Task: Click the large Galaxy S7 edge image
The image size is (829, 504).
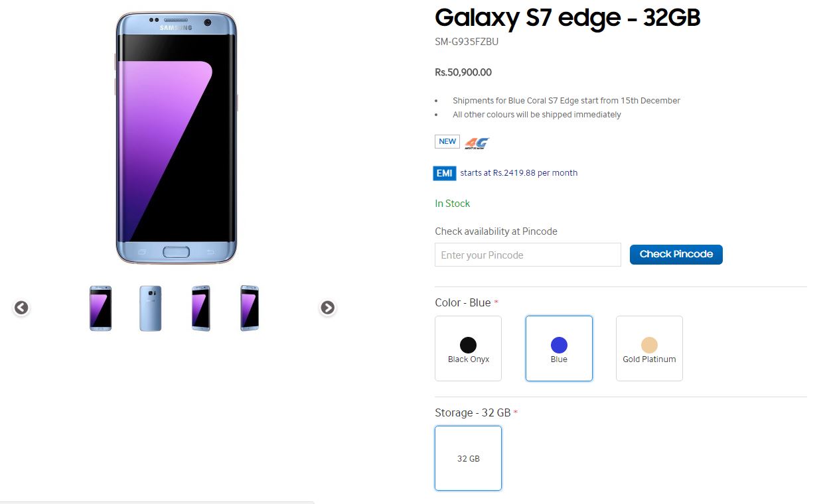Action: click(x=177, y=138)
